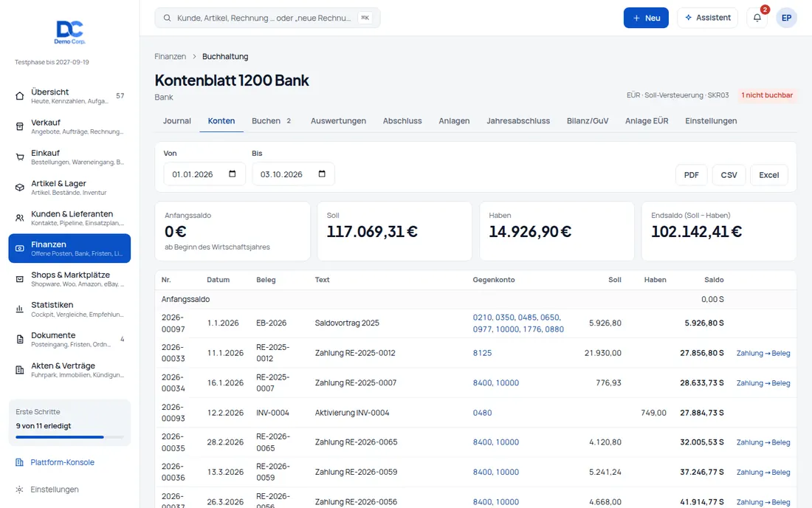Switch to Auswertungen tab
812x508 pixels.
tap(338, 120)
